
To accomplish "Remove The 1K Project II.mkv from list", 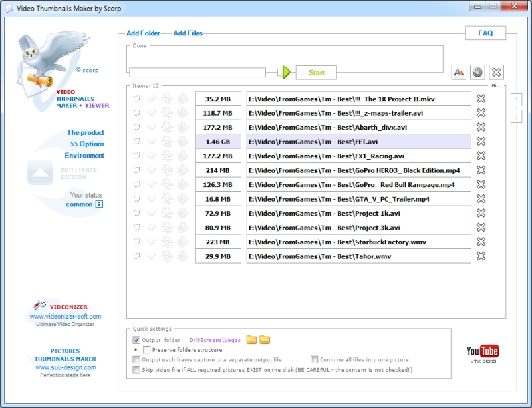I will point(481,99).
